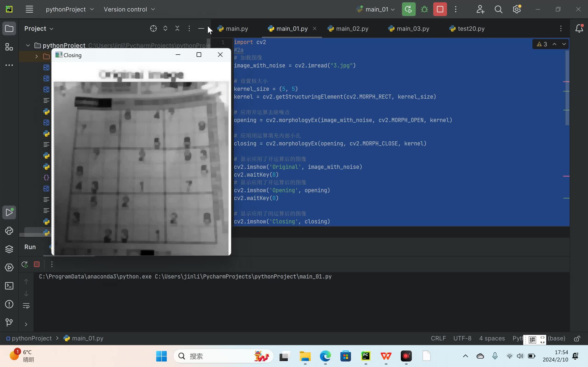Open the Terminal tool window icon
Viewport: 588px width, 367px height.
[9, 286]
